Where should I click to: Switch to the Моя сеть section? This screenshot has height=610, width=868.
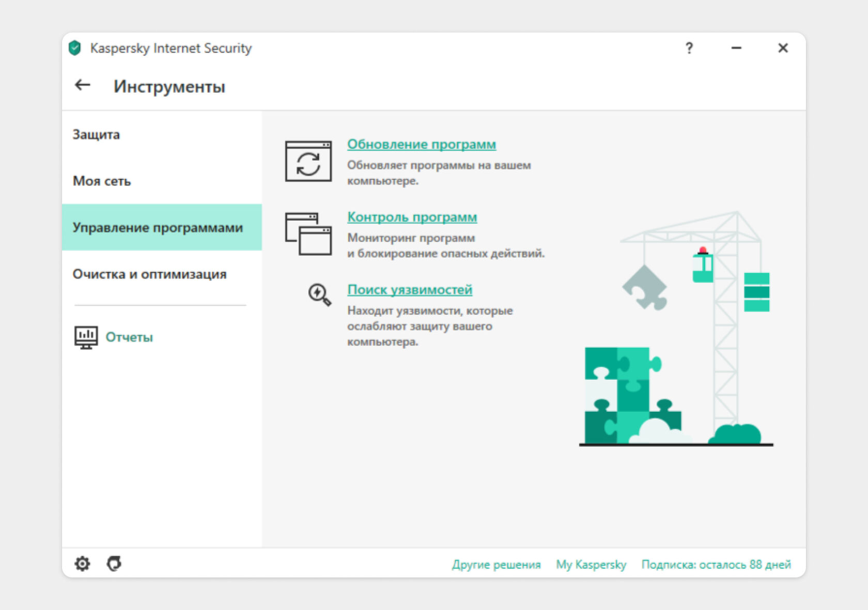pos(162,181)
